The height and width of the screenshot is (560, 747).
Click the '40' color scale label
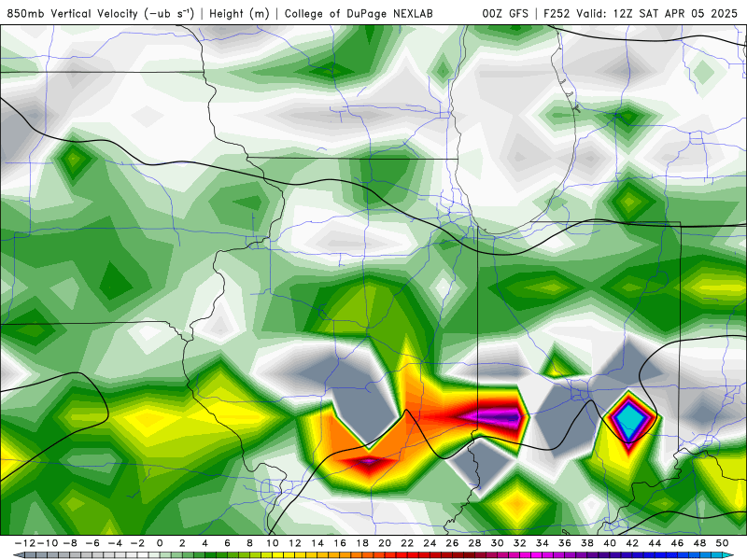[610, 543]
